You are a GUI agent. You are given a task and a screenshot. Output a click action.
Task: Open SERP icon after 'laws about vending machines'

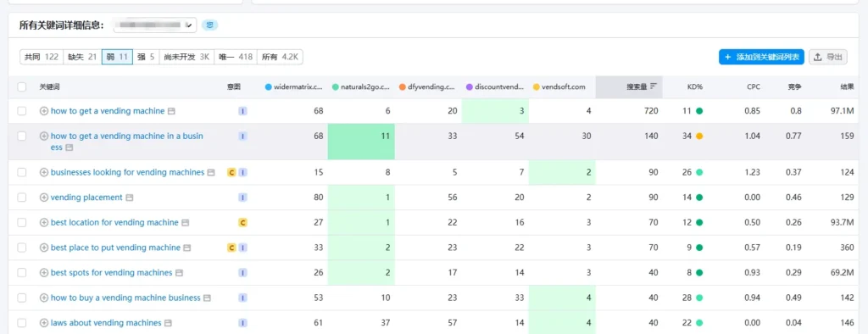point(169,323)
